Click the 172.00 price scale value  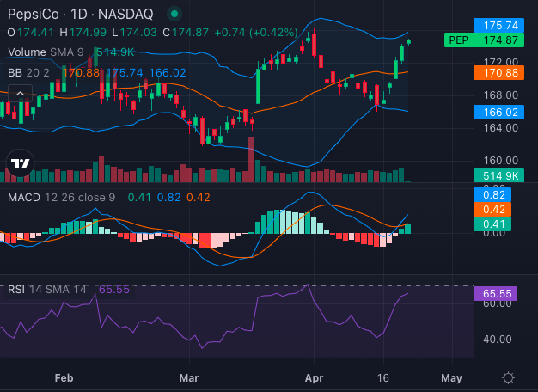[501, 62]
